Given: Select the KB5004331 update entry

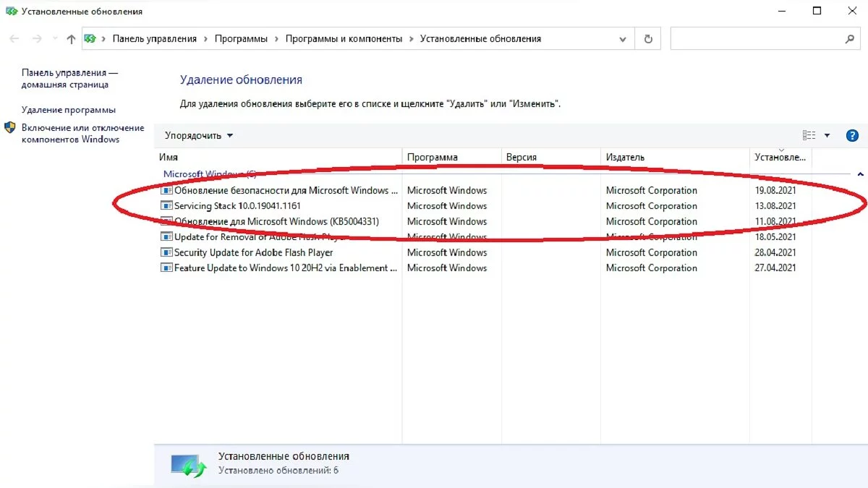Looking at the screenshot, I should [276, 221].
